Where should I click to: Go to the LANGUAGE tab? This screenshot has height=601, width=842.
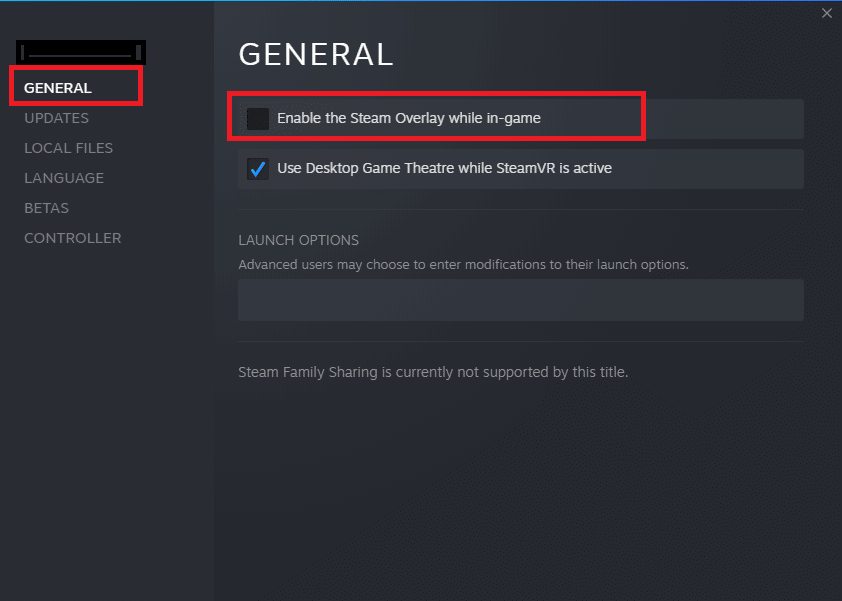click(x=64, y=178)
